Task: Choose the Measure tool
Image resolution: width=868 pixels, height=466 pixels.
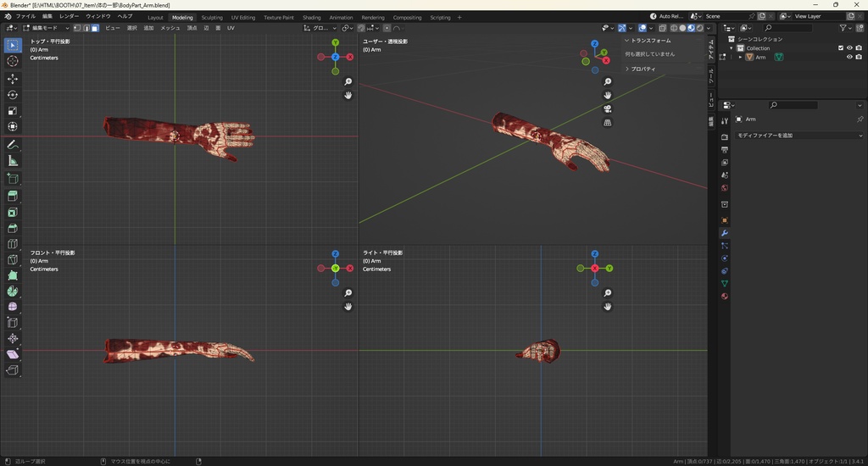Action: point(13,160)
